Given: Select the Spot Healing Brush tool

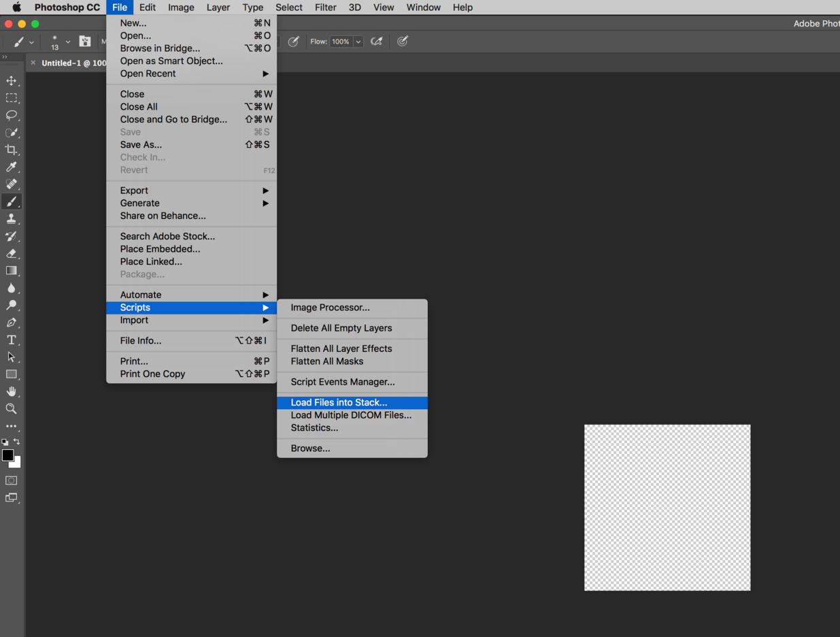Looking at the screenshot, I should (12, 184).
